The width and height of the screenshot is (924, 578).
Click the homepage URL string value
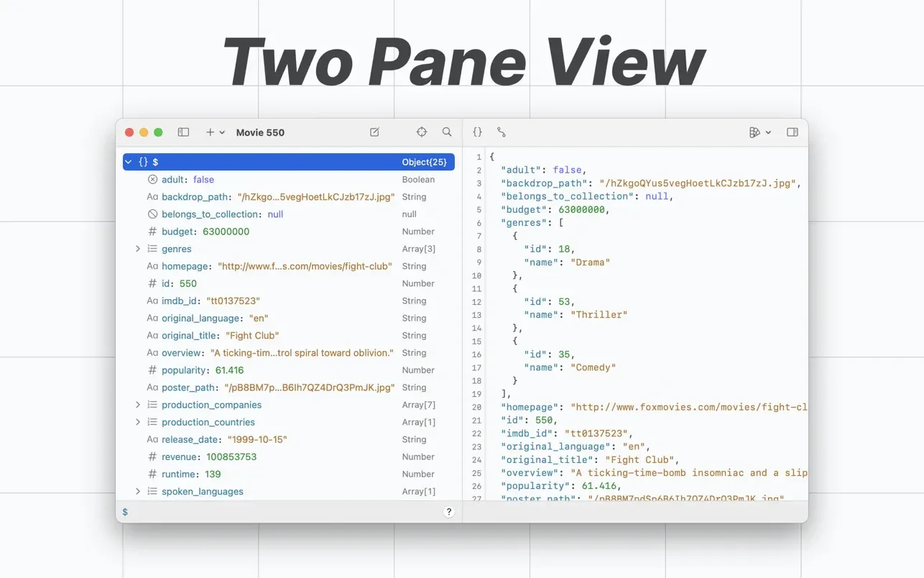(305, 266)
